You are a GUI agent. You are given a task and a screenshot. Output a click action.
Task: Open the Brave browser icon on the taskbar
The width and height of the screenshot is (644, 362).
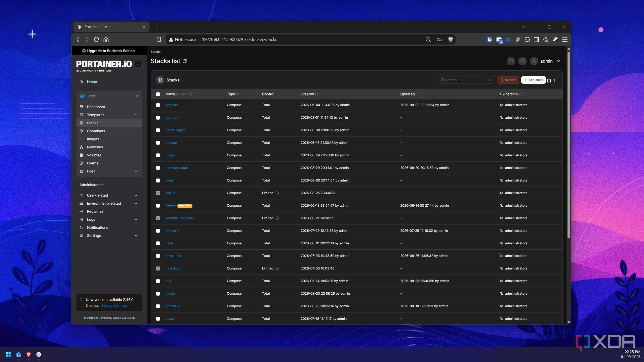28,354
